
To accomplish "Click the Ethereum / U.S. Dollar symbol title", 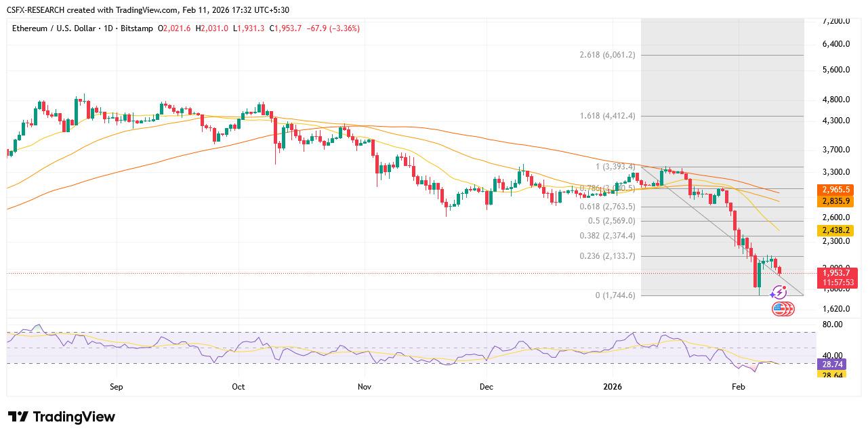I will coord(56,28).
